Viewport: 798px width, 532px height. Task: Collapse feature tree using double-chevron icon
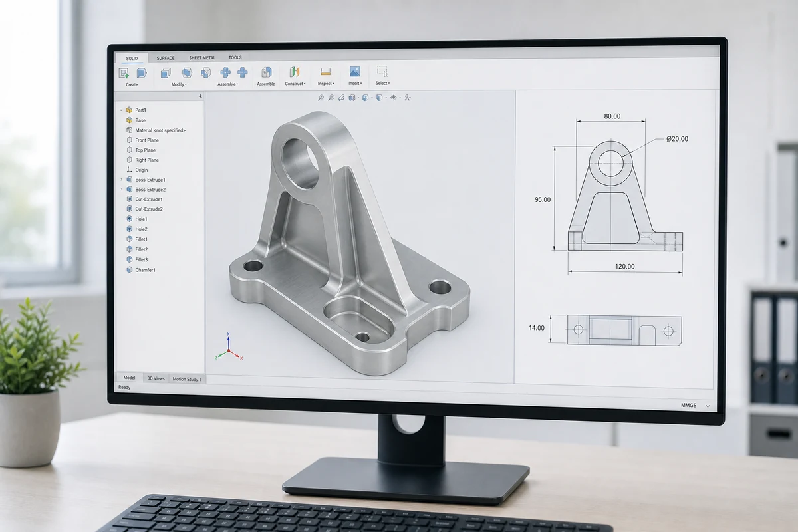click(x=200, y=96)
